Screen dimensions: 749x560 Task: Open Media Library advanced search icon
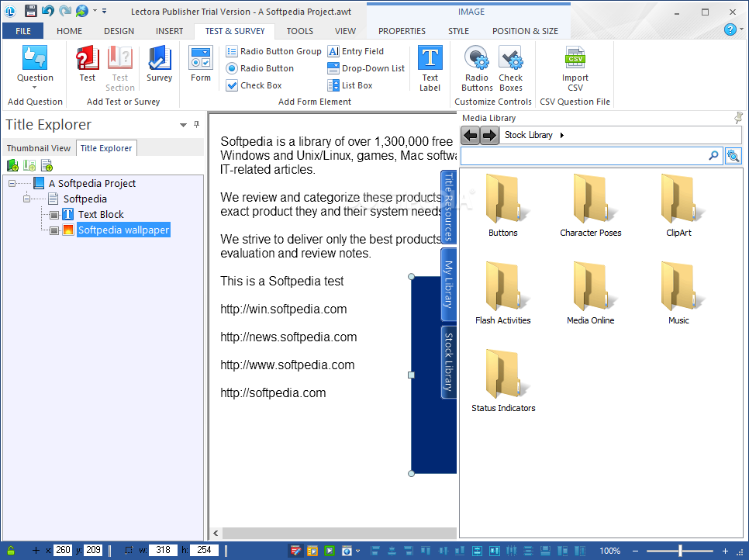pos(733,156)
